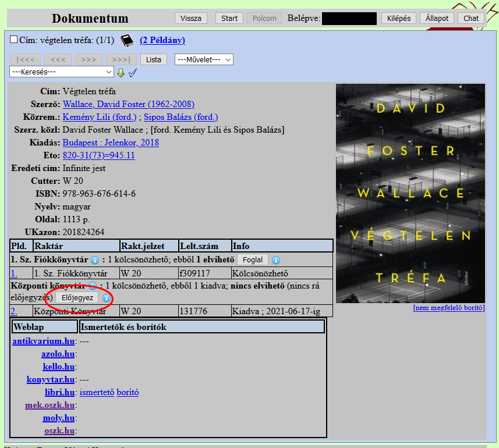The width and height of the screenshot is (499, 448).
Task: Click the Végtelen tréfa book cover image
Action: pos(410,193)
